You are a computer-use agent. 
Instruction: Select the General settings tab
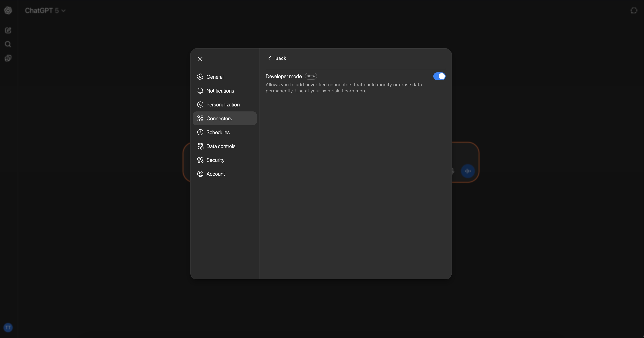pyautogui.click(x=215, y=77)
